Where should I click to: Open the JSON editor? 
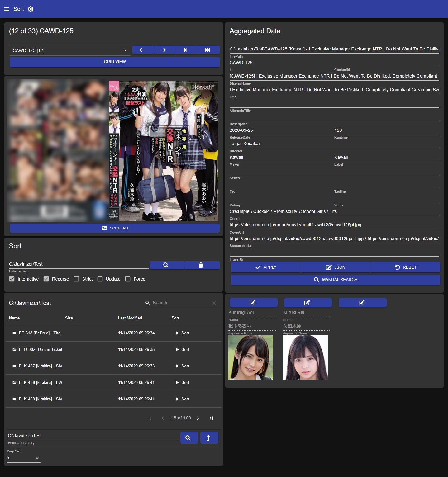pyautogui.click(x=335, y=267)
